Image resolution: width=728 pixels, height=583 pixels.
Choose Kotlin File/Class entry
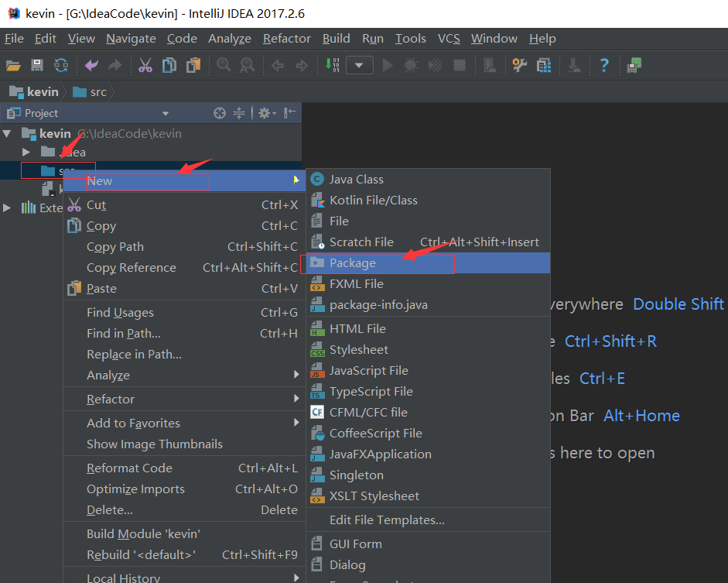428,201
